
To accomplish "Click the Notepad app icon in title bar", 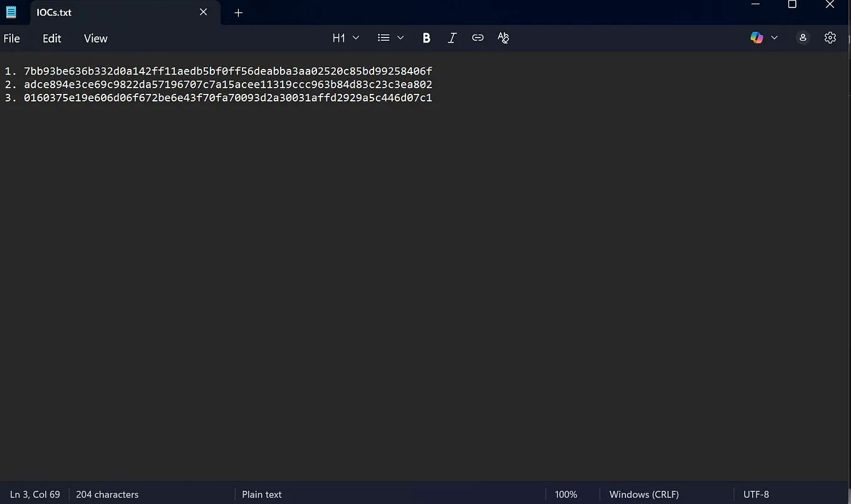I will (11, 12).
